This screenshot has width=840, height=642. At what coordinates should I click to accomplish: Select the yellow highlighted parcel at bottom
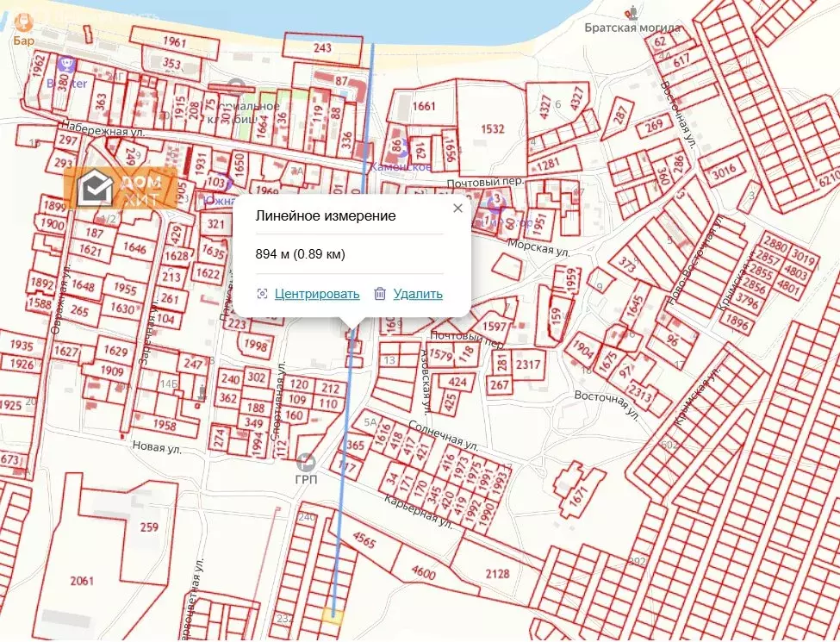pyautogui.click(x=332, y=616)
